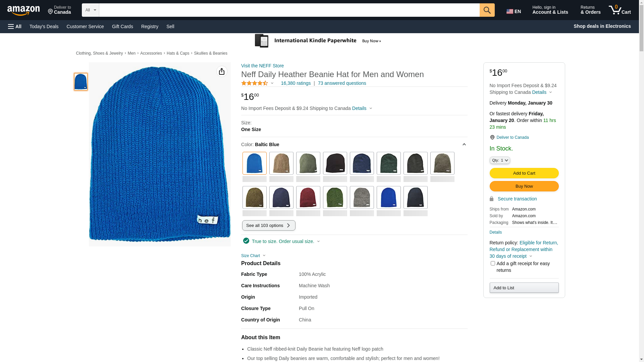The width and height of the screenshot is (644, 362).
Task: Select the red beanie color swatch
Action: (308, 197)
